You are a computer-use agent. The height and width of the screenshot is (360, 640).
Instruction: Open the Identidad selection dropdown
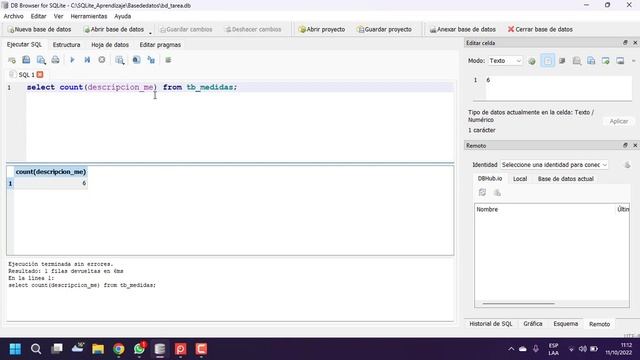554,165
